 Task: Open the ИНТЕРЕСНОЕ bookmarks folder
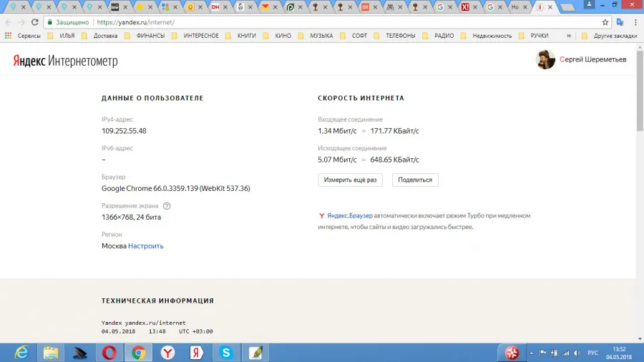point(195,36)
